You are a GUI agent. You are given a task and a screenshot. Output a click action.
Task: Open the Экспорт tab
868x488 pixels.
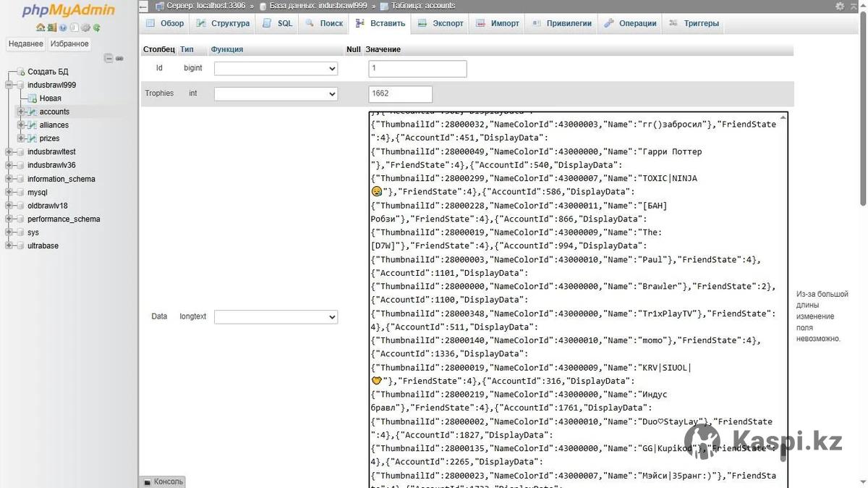[x=441, y=23]
